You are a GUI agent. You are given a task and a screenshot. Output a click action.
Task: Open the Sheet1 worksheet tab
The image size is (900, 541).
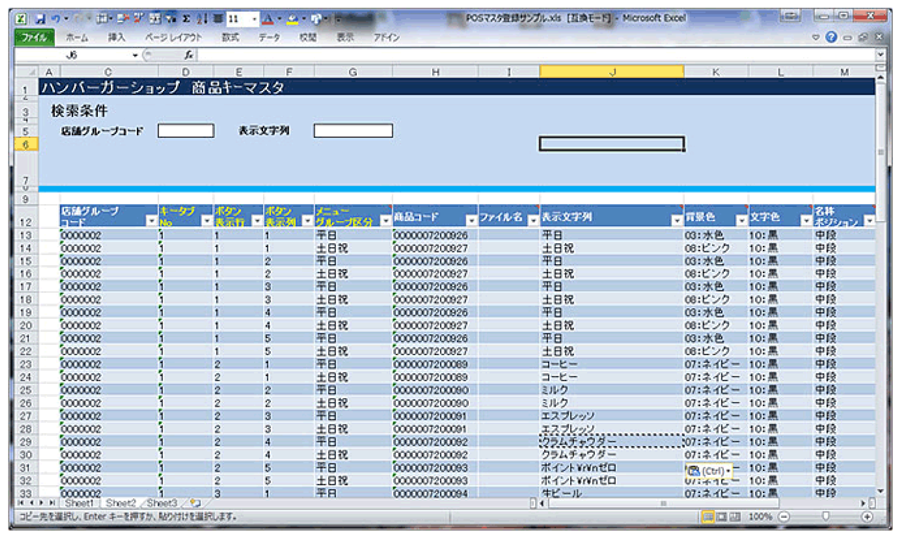(x=84, y=503)
